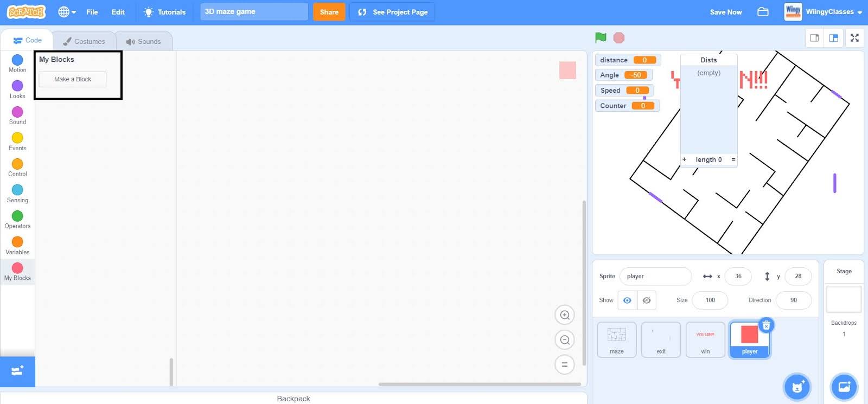The height and width of the screenshot is (404, 868).
Task: Open WiingyClasses account dropdown
Action: [824, 12]
